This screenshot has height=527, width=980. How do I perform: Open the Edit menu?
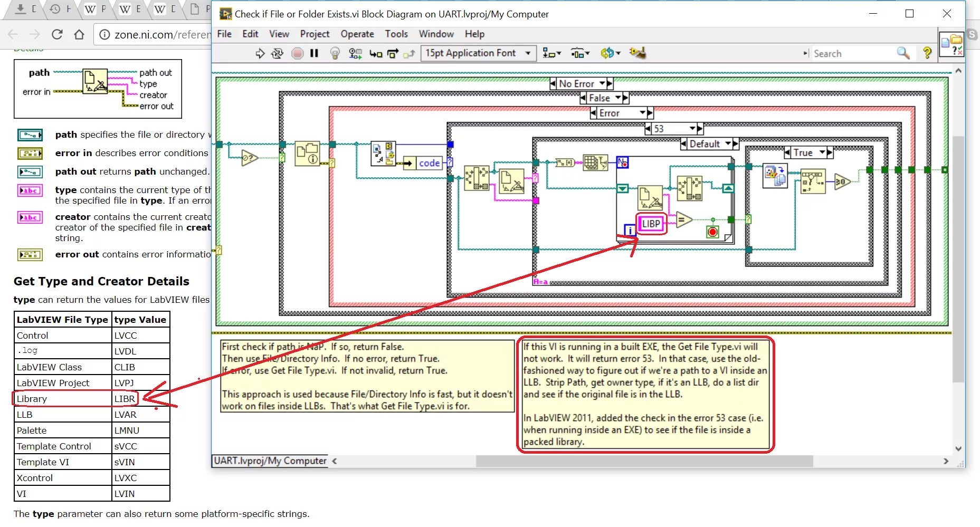coord(250,34)
